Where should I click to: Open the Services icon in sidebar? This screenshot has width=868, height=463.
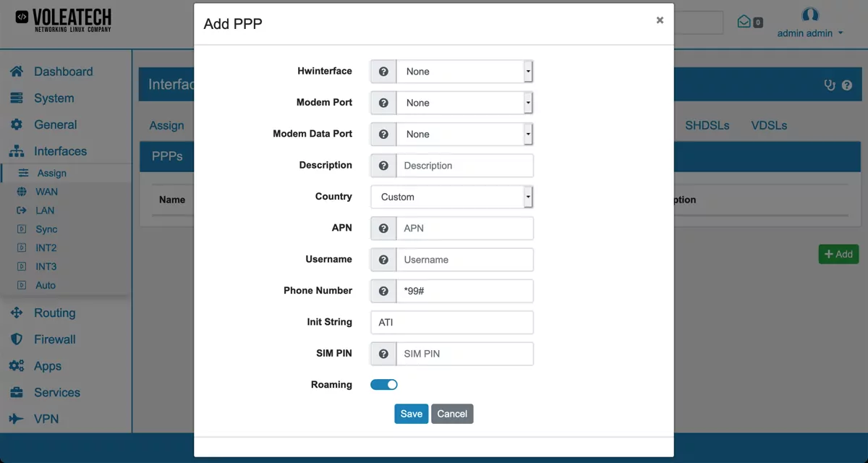18,392
